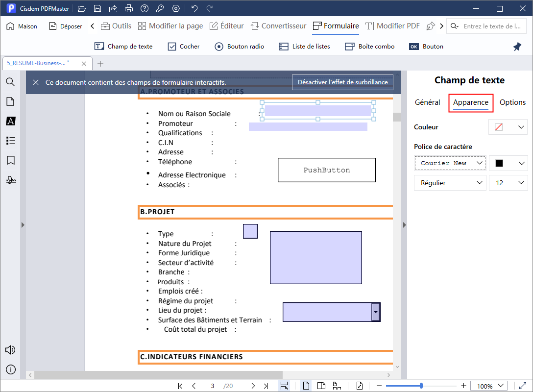Enter full screen with the expand arrows icon
533x392 pixels.
[523, 386]
